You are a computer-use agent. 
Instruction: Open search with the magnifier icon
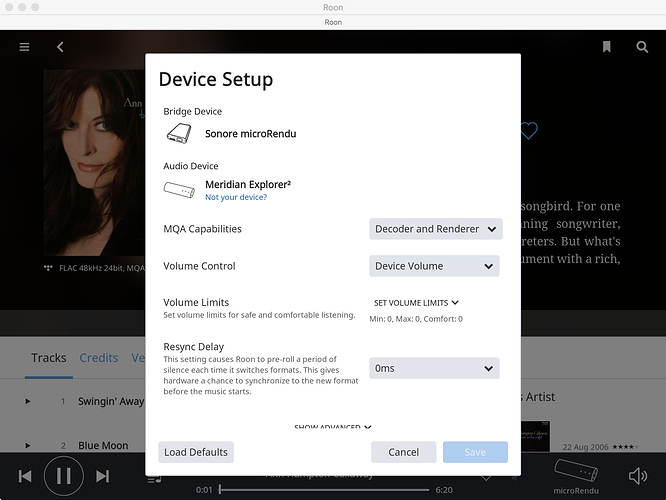coord(642,47)
